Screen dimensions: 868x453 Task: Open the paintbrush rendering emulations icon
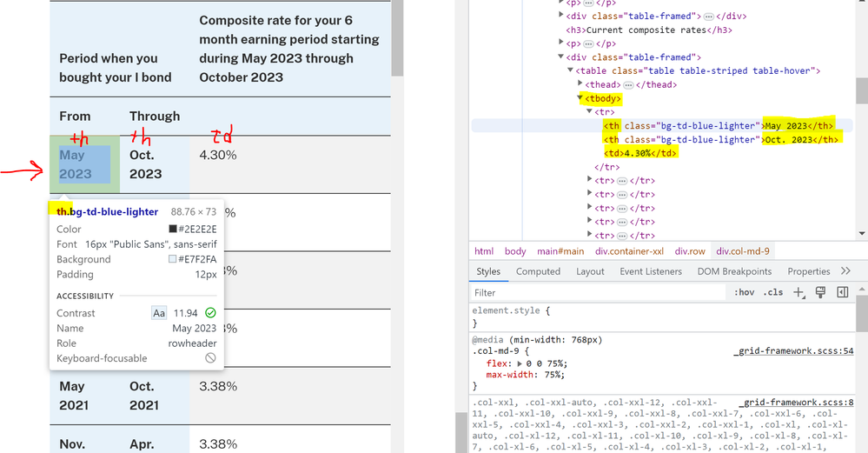(820, 292)
